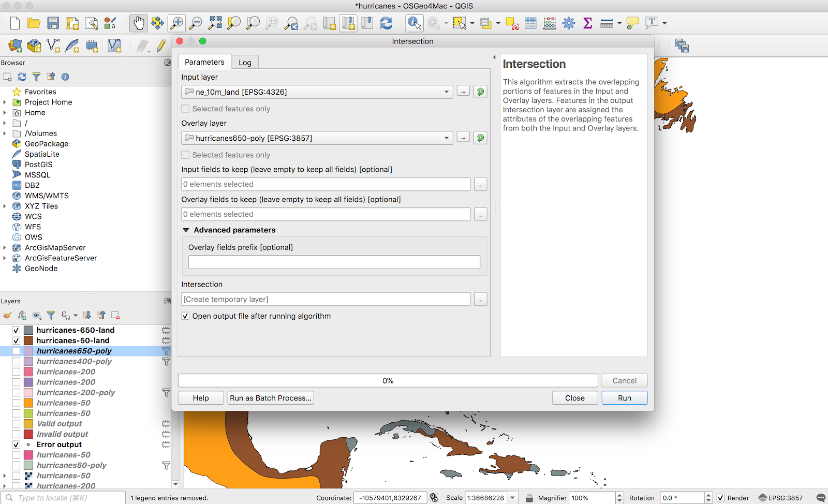The width and height of the screenshot is (828, 504).
Task: Show the hurricanes400-poly layer
Action: pyautogui.click(x=16, y=361)
